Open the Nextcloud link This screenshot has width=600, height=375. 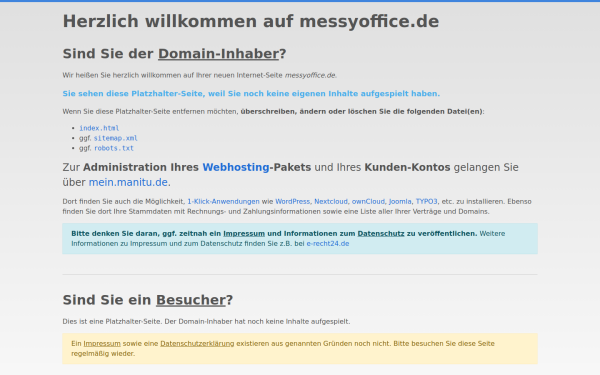pyautogui.click(x=331, y=202)
